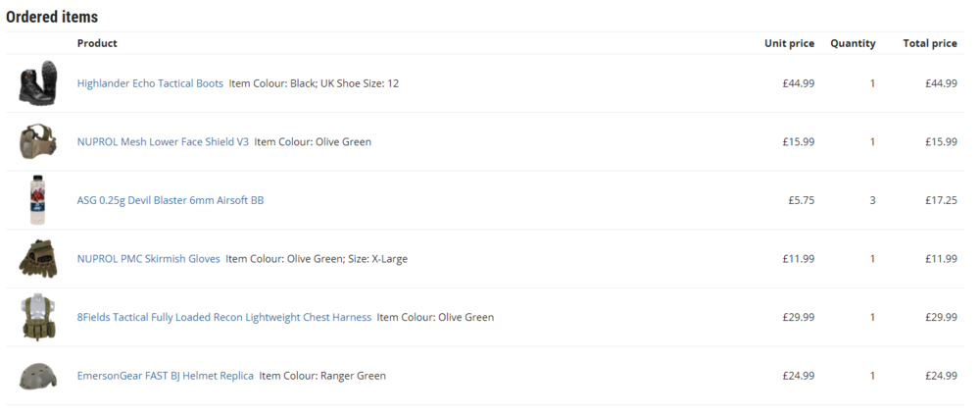The height and width of the screenshot is (416, 980).
Task: Click the Quantity column header
Action: [x=853, y=43]
